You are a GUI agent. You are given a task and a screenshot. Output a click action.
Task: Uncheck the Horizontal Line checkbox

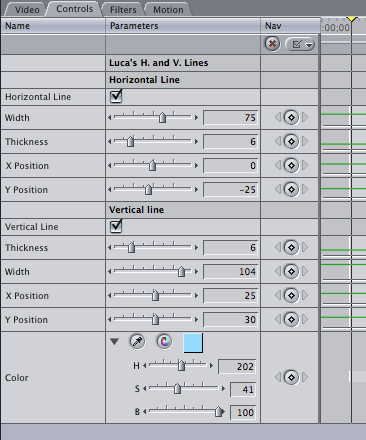click(x=116, y=96)
